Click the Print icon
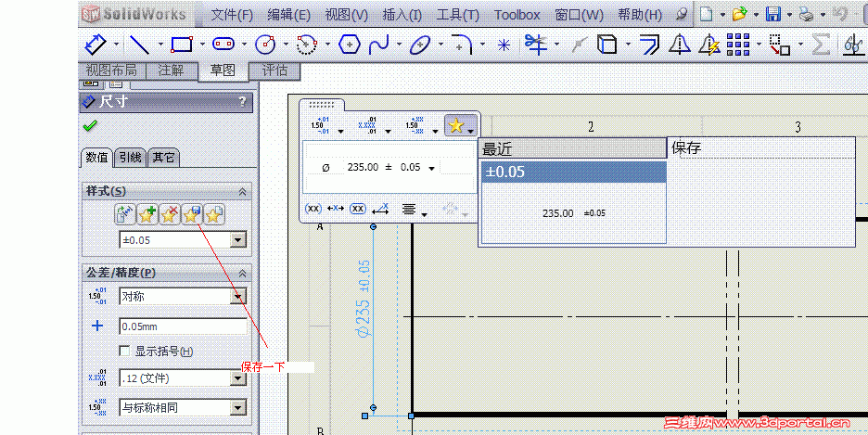The height and width of the screenshot is (435, 868). pyautogui.click(x=806, y=15)
